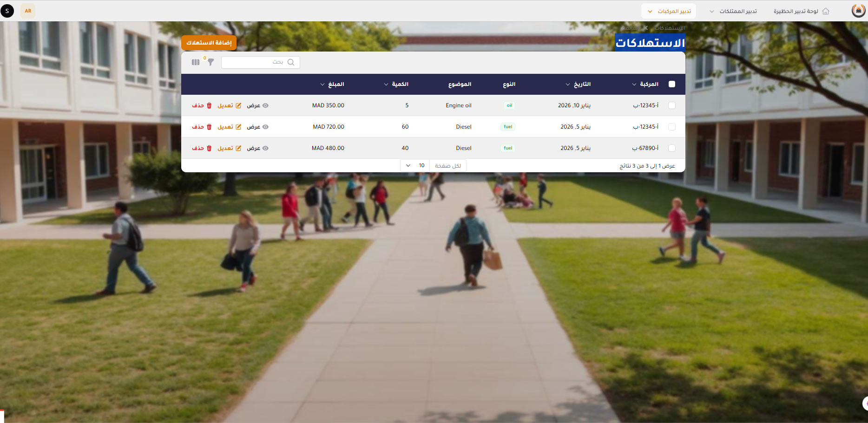This screenshot has width=868, height=423.
Task: Click the edit pencil icon for Engine oil row
Action: pos(238,105)
